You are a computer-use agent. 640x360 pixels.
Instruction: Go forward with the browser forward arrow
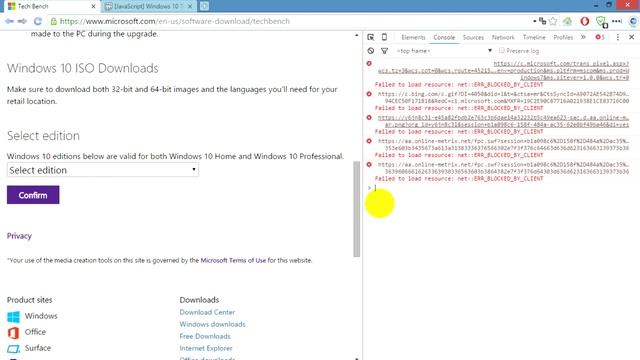pyautogui.click(x=22, y=21)
